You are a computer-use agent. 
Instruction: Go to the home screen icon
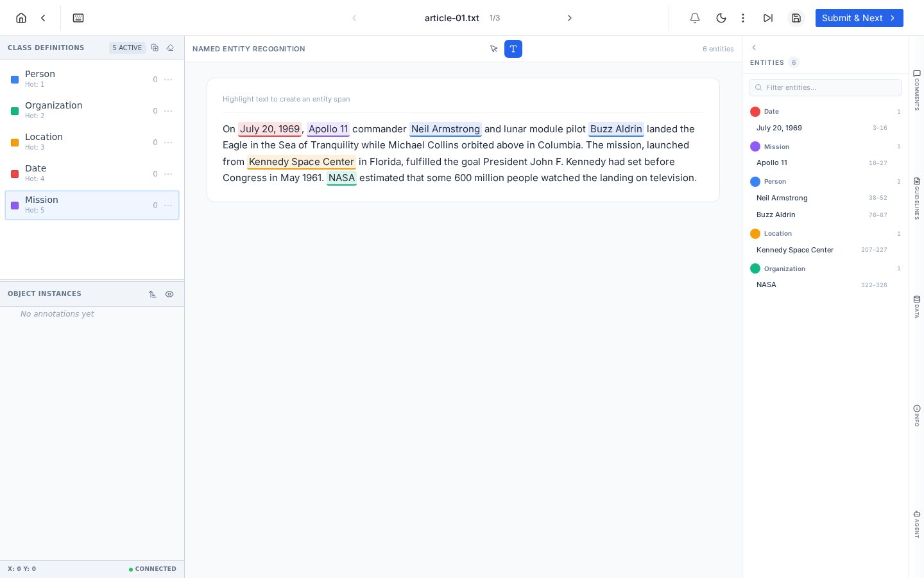21,18
